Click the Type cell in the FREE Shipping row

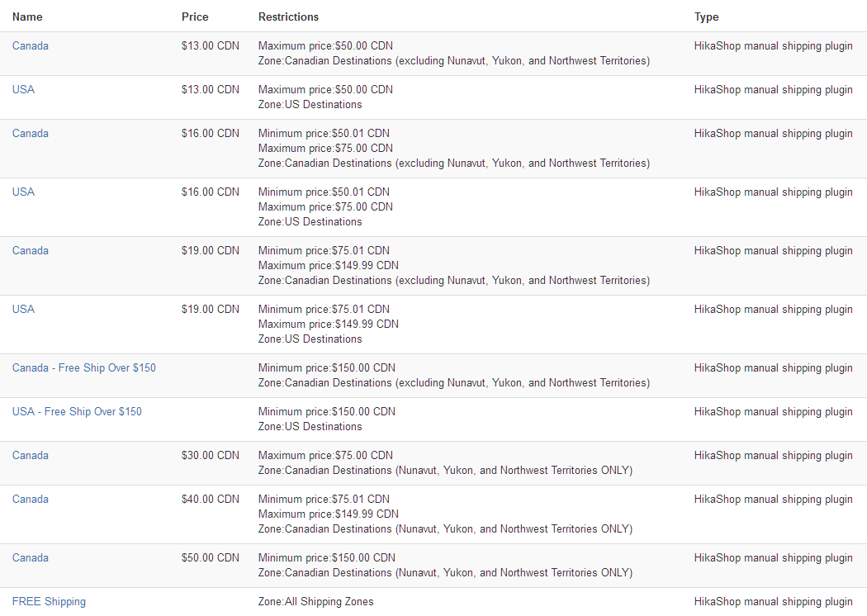(773, 602)
